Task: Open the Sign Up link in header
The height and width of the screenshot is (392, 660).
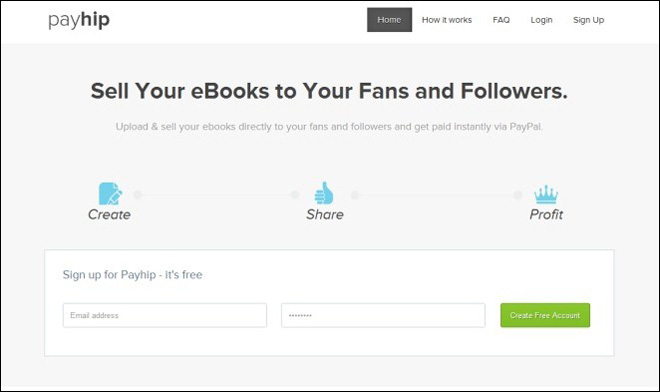Action: coord(588,20)
